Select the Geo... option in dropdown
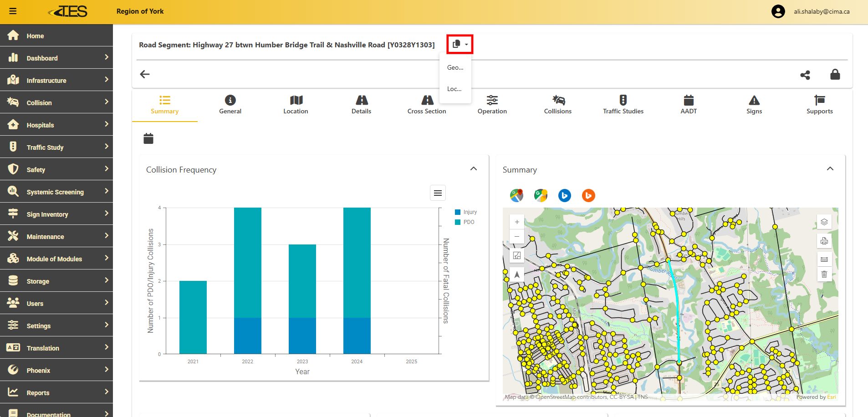 coord(455,67)
